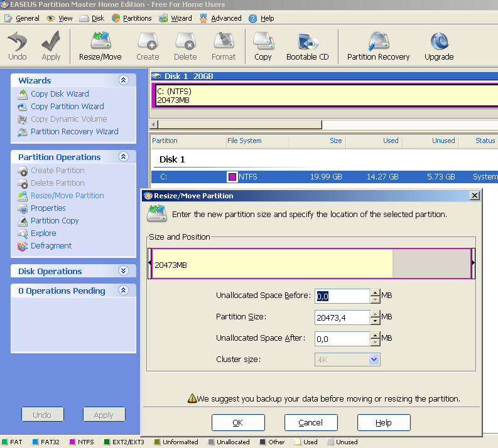Increase Partition Size value
This screenshot has height=448, width=498.
click(x=376, y=314)
